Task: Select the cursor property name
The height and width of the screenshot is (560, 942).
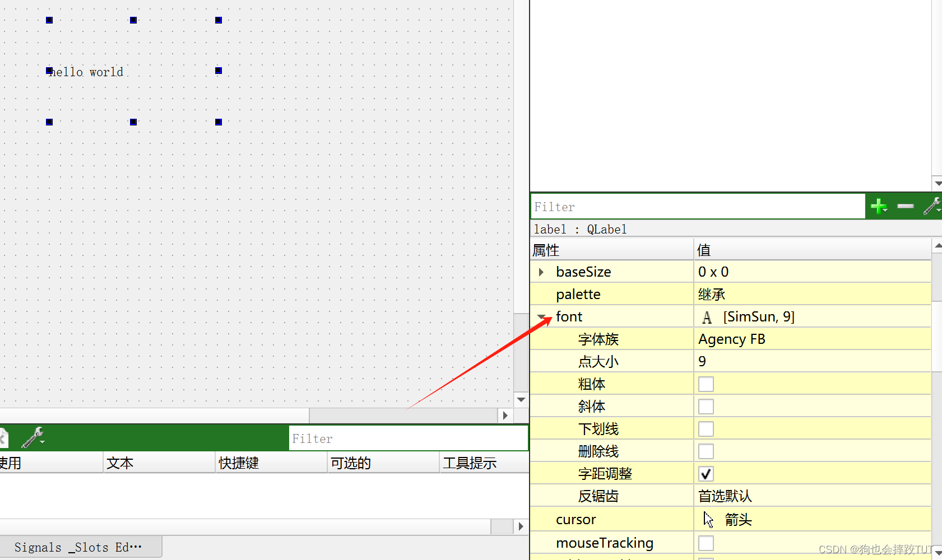Action: pos(576,520)
